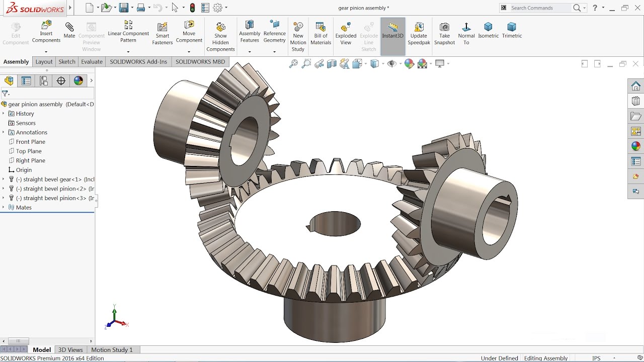
Task: Select Motion Study 1 tab
Action: click(112, 350)
